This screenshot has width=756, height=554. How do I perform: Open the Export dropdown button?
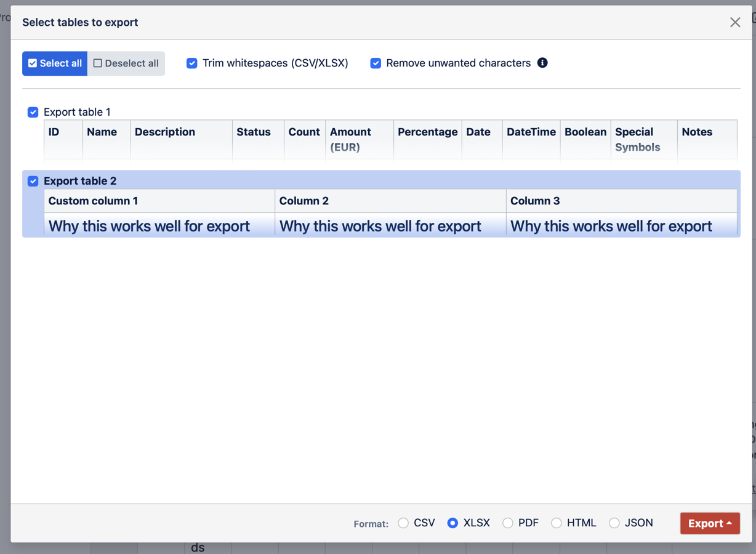710,523
